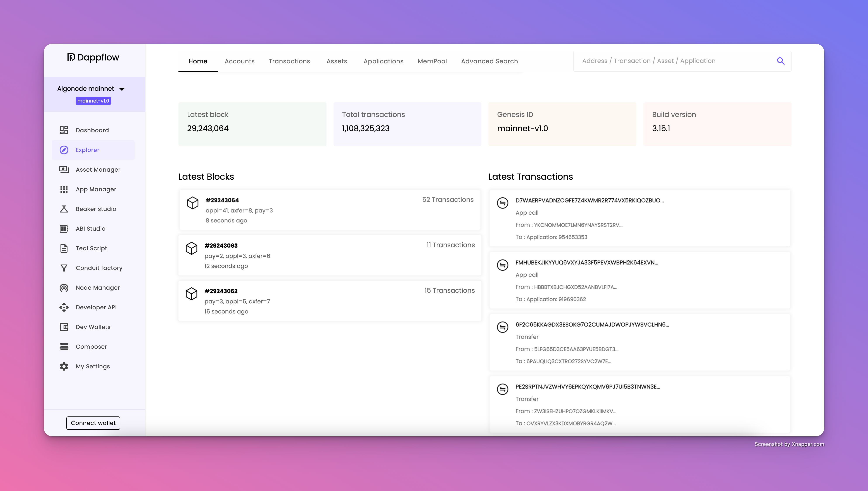Click the cube icon for block #29243064
The height and width of the screenshot is (491, 868).
click(x=192, y=203)
